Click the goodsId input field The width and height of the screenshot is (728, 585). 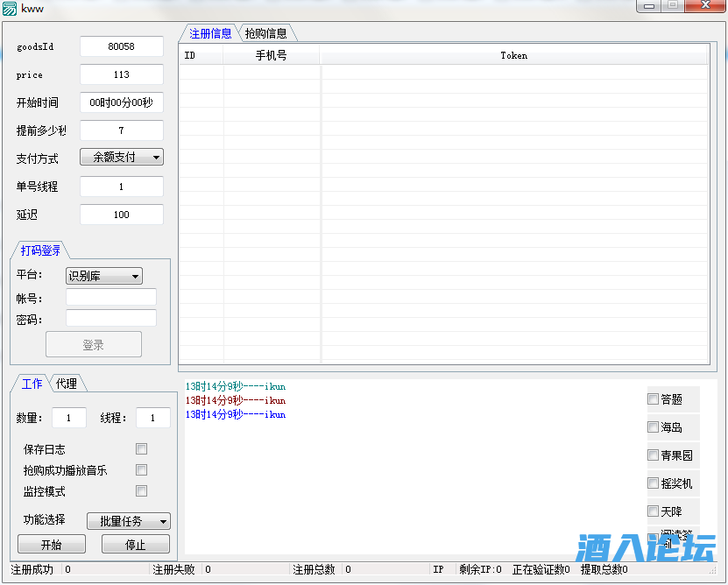coord(122,46)
